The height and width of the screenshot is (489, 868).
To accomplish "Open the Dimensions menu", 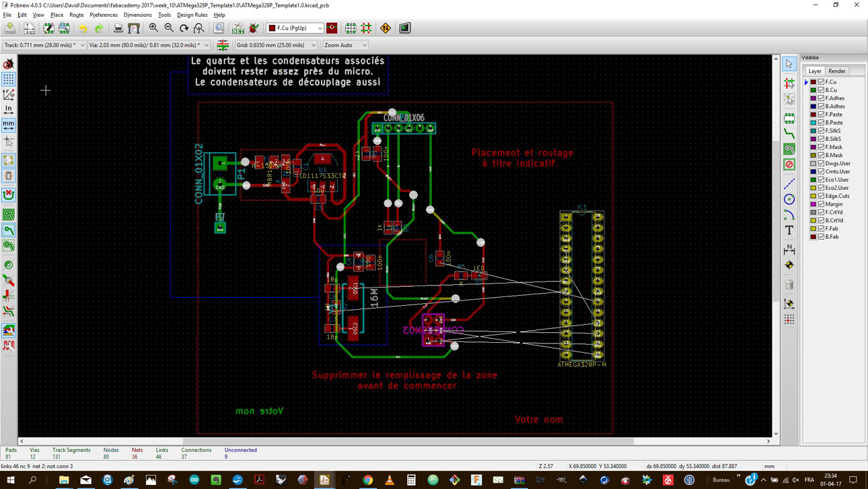I will coord(138,15).
